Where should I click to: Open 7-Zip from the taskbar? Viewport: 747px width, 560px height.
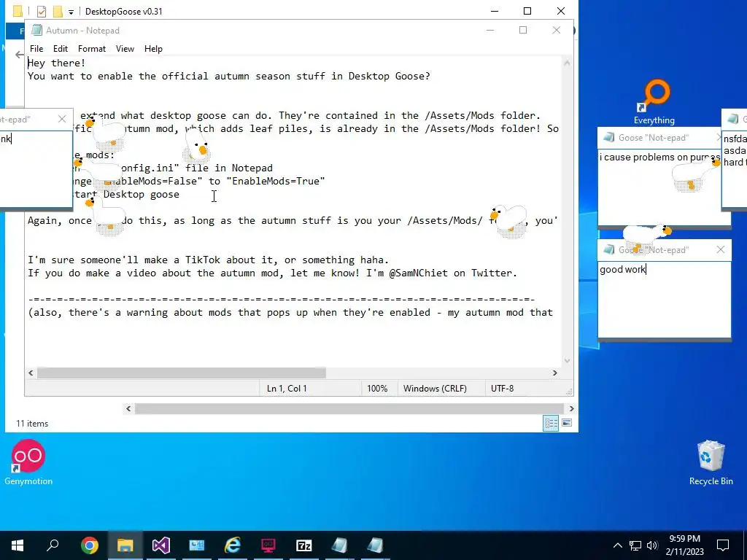point(304,545)
